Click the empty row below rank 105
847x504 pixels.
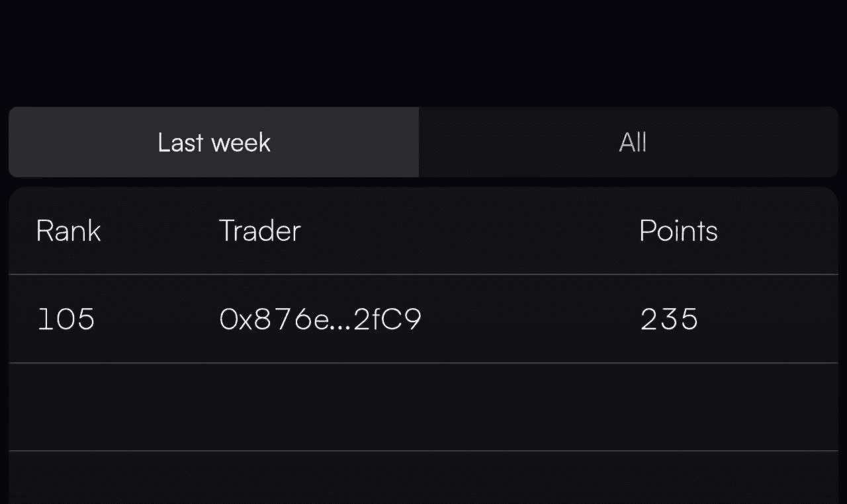click(x=423, y=407)
